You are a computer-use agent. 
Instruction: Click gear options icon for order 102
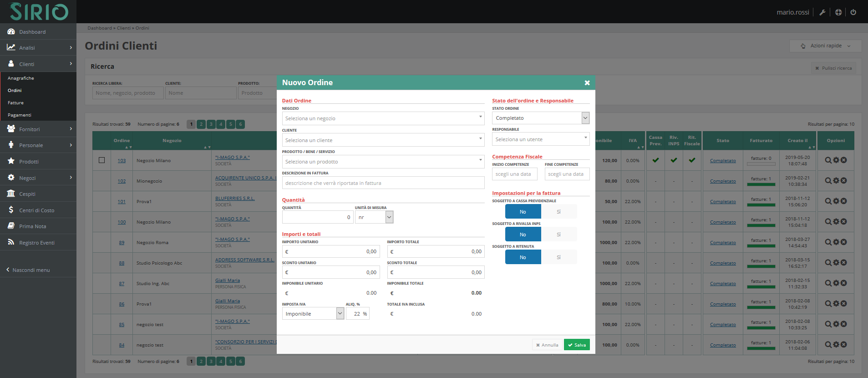[836, 181]
